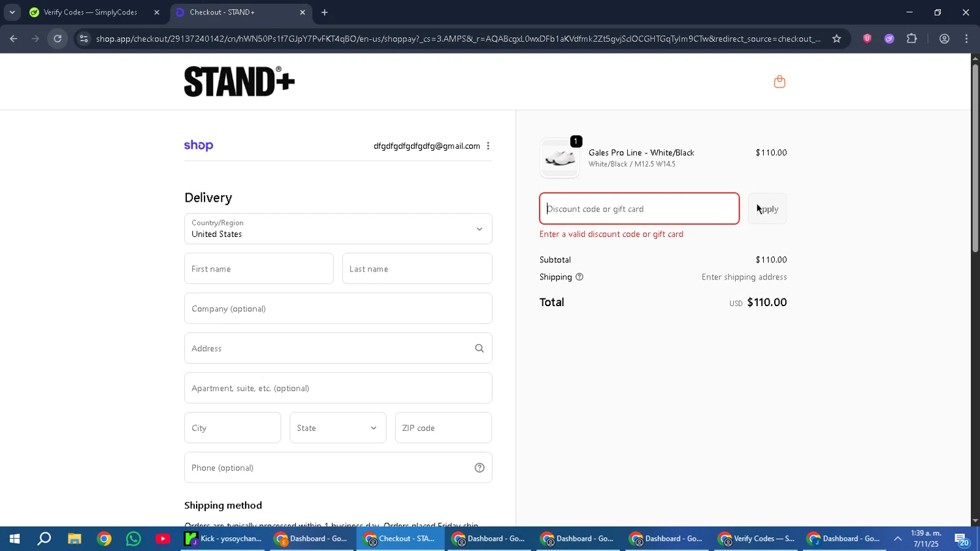Focus the City field

[233, 428]
